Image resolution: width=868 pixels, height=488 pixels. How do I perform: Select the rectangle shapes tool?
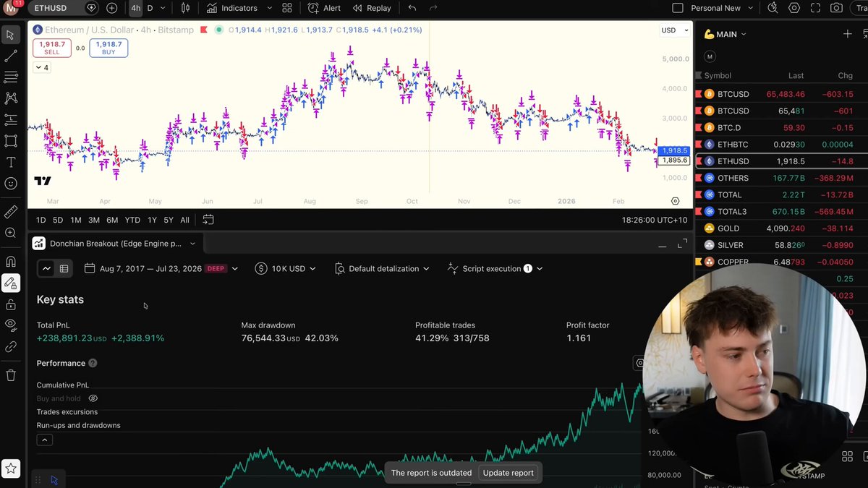point(10,140)
